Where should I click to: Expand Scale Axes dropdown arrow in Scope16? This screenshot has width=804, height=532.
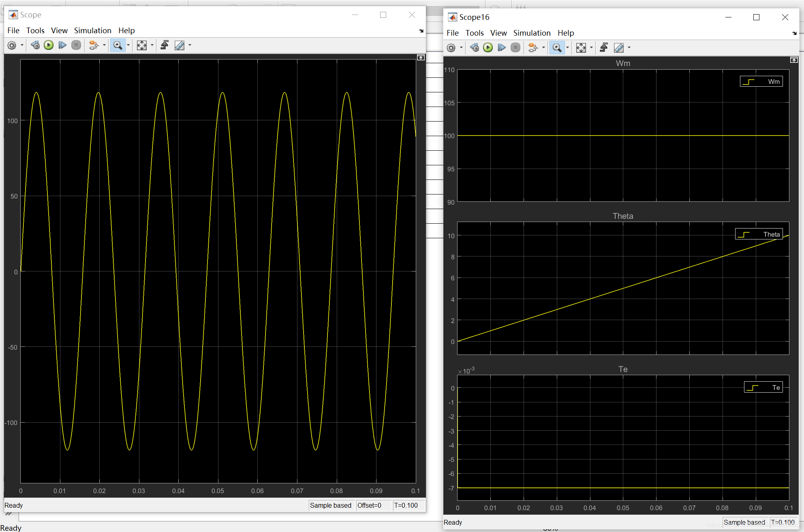(x=591, y=48)
